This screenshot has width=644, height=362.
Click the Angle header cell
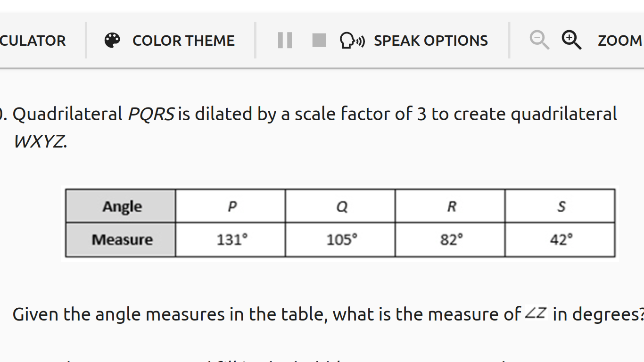coord(121,206)
